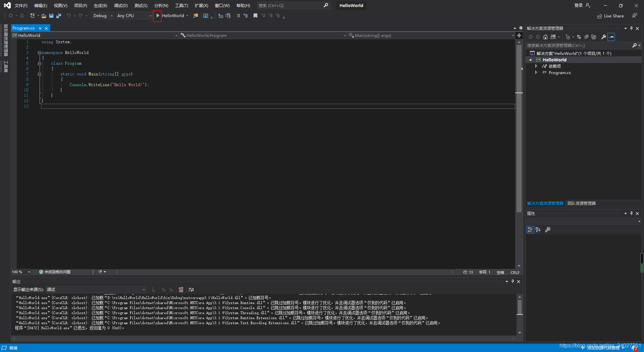Image resolution: width=644 pixels, height=352 pixels.
Task: Switch Properties panel to categorized view
Action: point(530,230)
